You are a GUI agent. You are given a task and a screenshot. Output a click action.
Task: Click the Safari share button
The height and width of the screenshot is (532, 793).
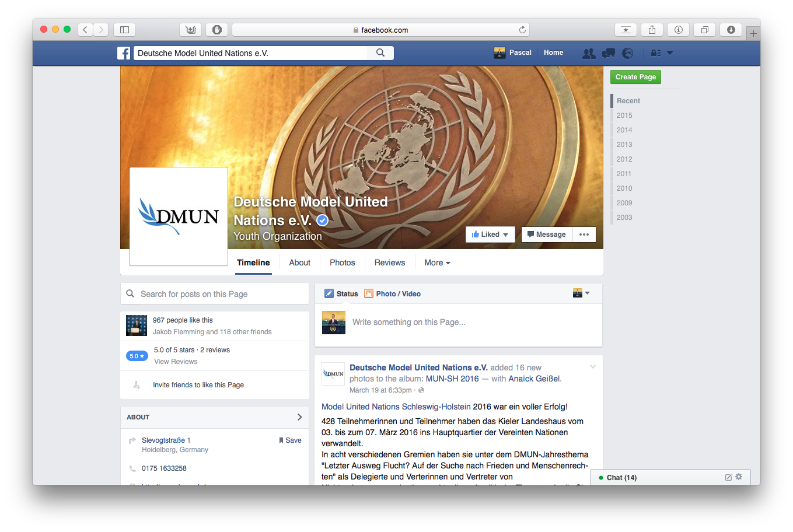tap(652, 30)
